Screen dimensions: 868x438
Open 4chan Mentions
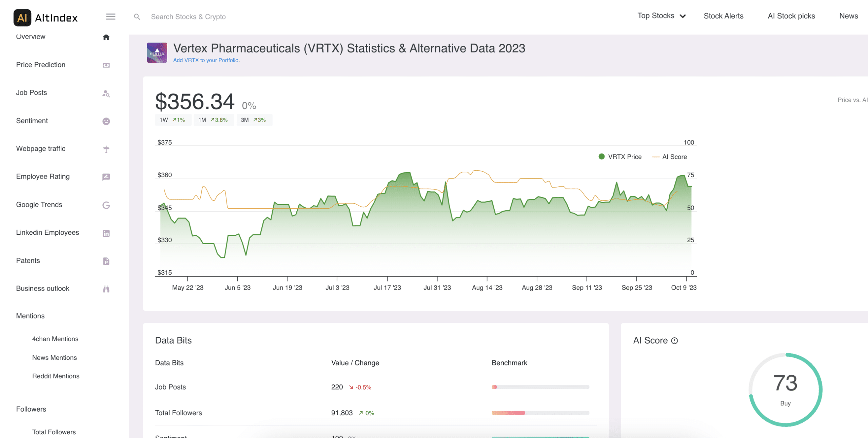pos(55,339)
